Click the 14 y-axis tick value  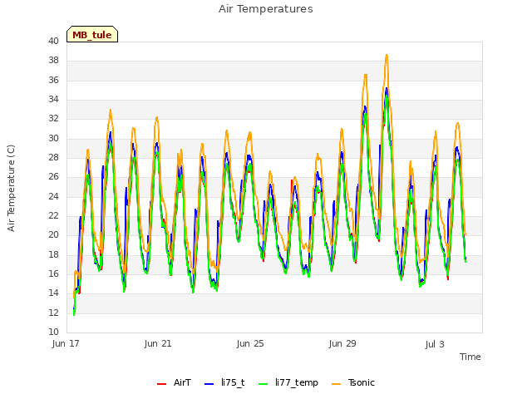53,293
